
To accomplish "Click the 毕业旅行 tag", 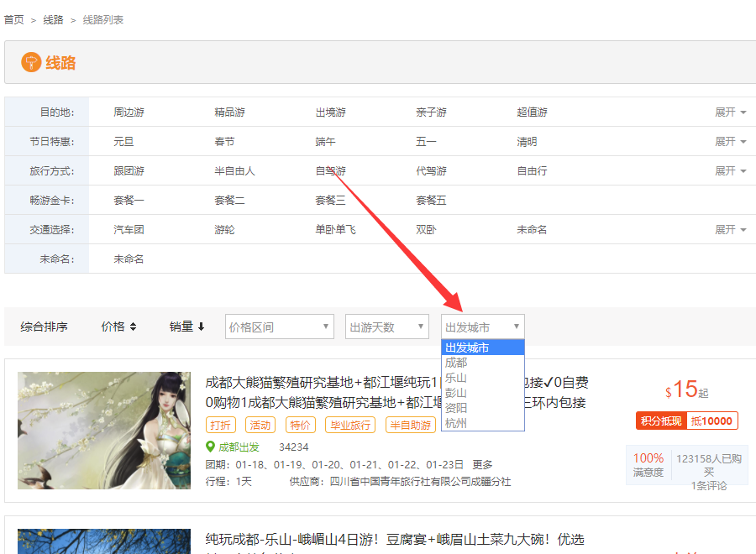I will click(349, 426).
